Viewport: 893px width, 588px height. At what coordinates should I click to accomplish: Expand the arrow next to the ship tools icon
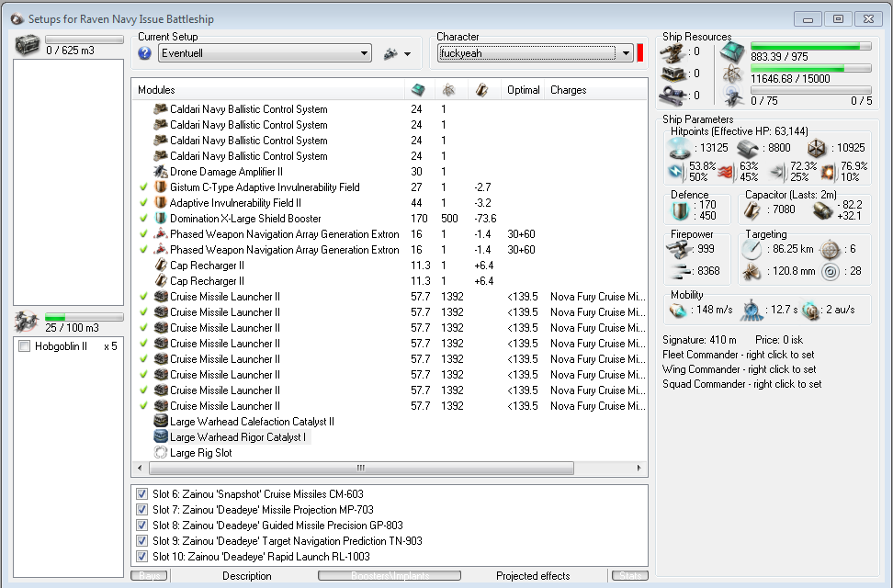(x=407, y=54)
